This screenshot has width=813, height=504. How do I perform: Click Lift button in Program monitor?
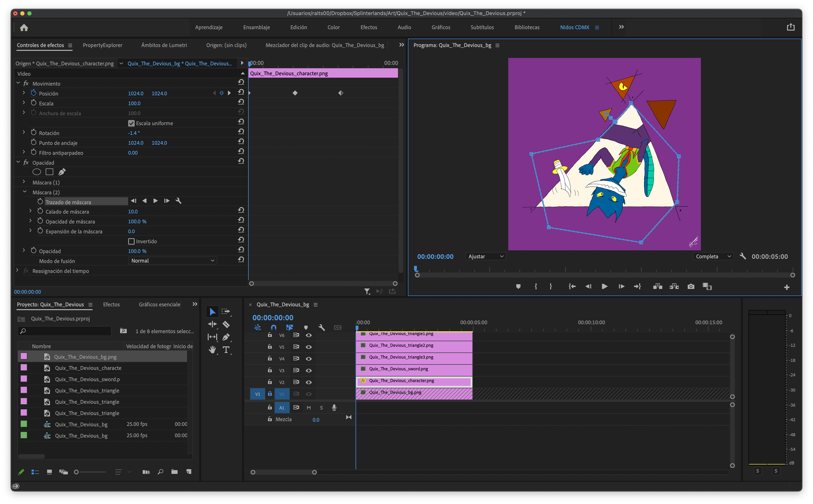click(658, 287)
